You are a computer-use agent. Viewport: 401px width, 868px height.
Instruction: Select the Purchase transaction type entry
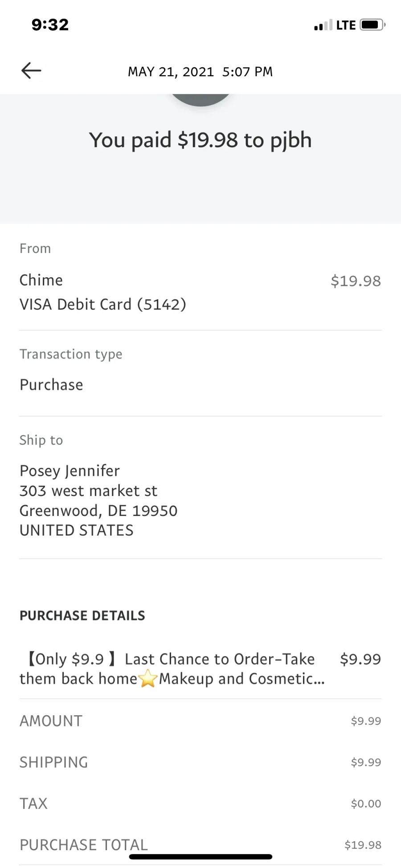[51, 385]
